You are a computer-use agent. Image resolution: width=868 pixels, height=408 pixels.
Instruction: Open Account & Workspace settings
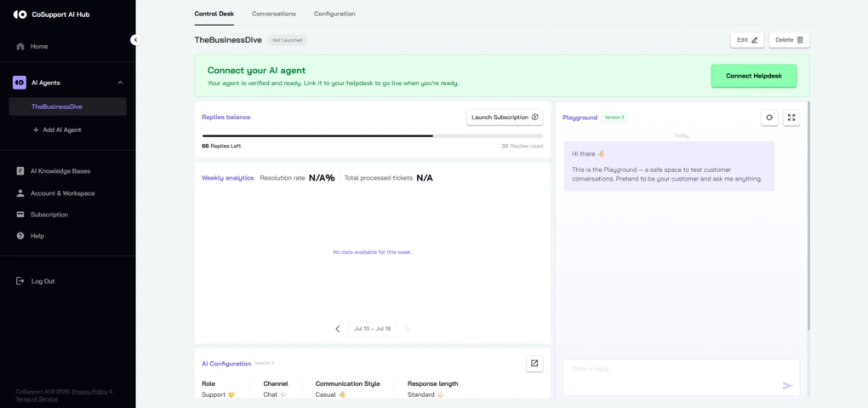click(x=63, y=193)
